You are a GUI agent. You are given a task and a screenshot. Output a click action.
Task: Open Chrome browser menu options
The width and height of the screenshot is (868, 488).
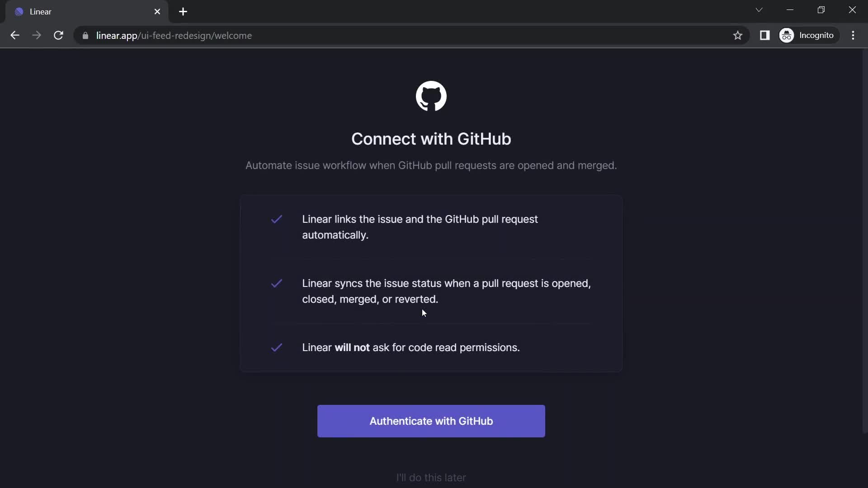[854, 35]
